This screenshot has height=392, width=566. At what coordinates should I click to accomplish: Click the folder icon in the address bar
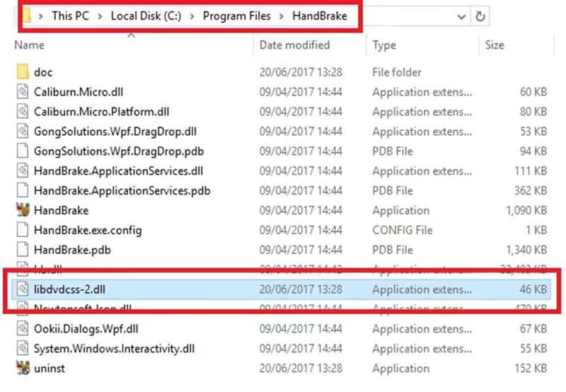pos(27,16)
